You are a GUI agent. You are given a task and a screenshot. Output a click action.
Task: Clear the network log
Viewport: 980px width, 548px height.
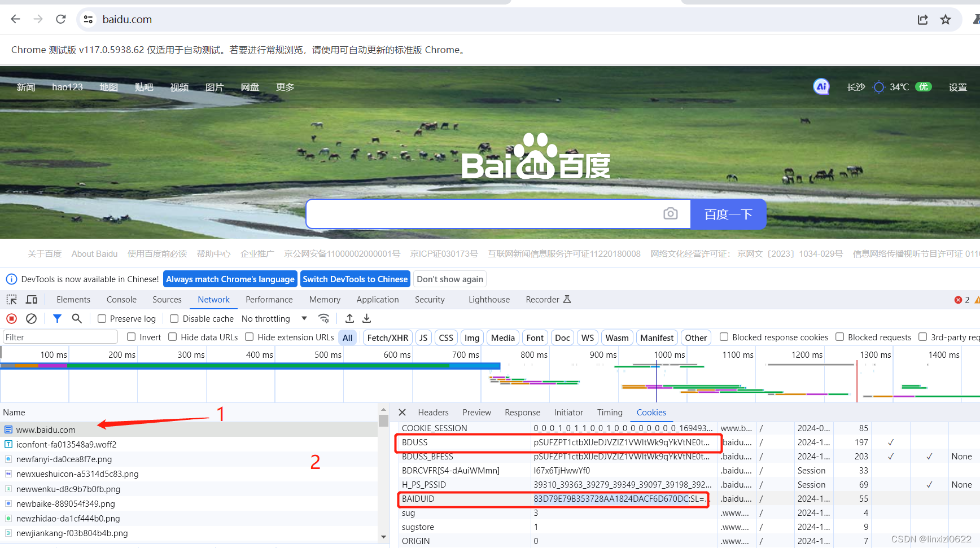click(x=32, y=318)
